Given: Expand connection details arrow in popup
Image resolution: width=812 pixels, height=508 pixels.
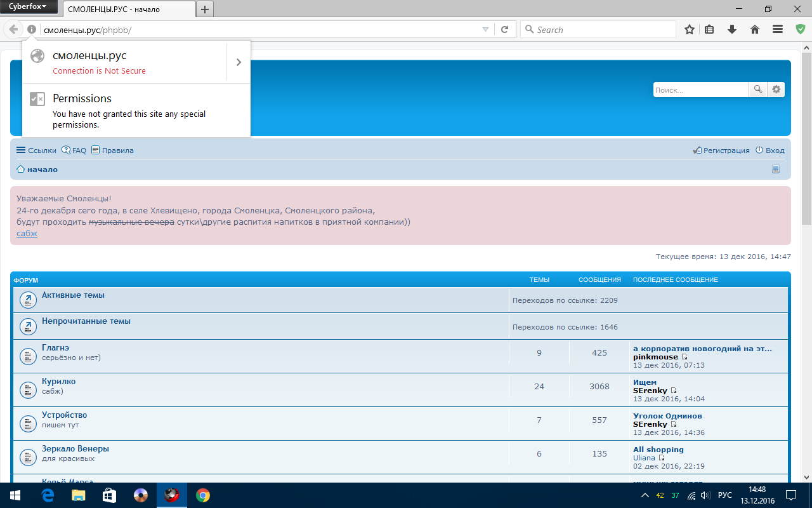Looking at the screenshot, I should tap(239, 62).
